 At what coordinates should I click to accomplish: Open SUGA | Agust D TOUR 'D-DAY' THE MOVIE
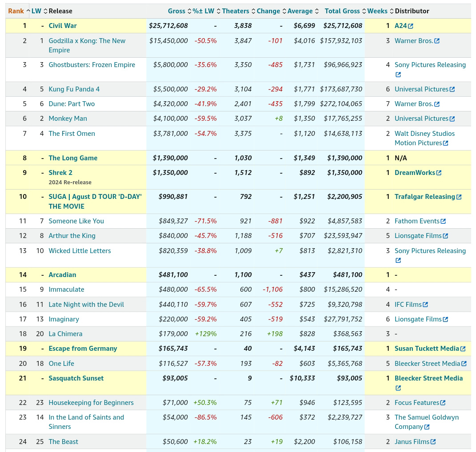coord(95,202)
